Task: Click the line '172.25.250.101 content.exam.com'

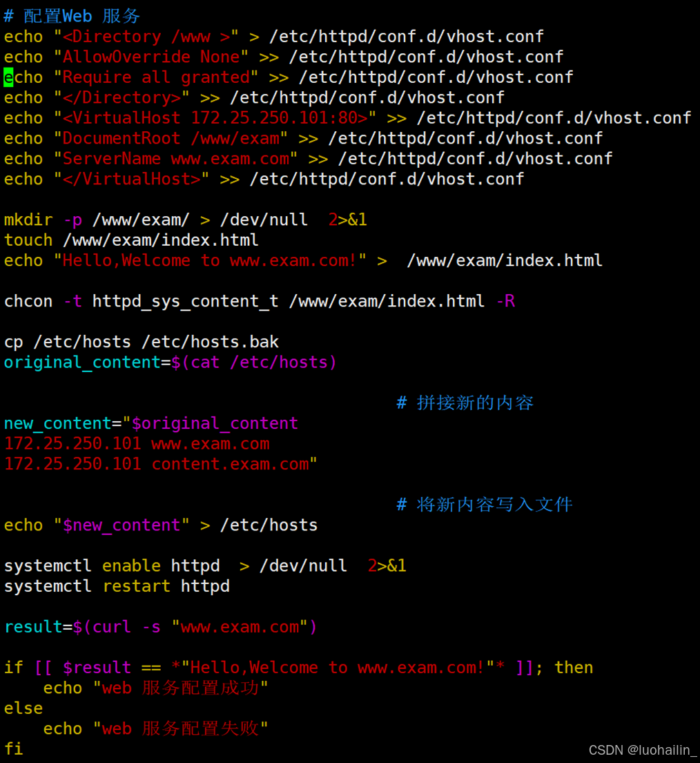Action: (x=156, y=465)
